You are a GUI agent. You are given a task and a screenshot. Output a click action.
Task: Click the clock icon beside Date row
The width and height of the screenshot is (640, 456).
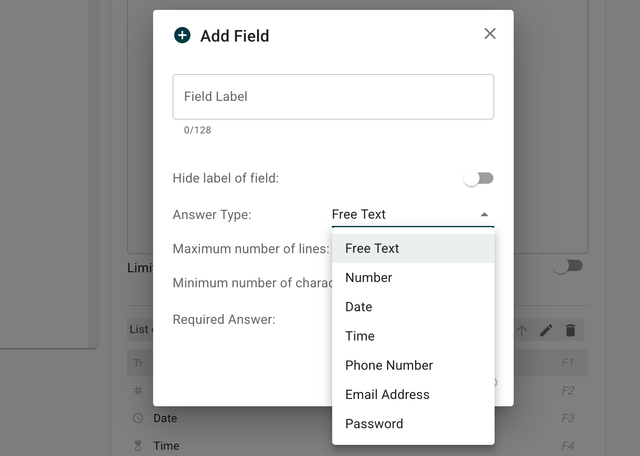[x=138, y=418]
